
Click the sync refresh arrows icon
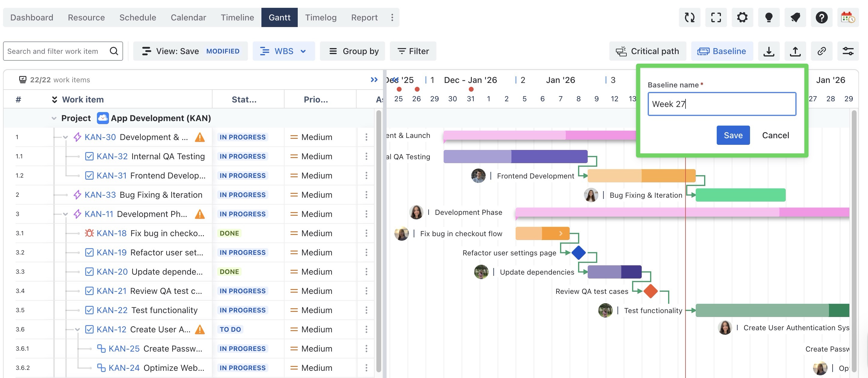pyautogui.click(x=689, y=17)
